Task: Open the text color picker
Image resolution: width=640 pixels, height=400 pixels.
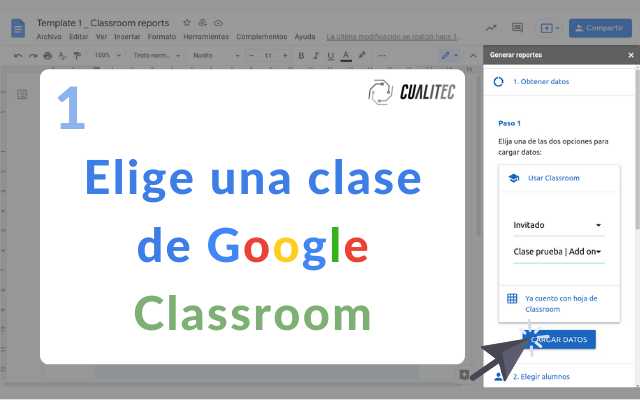Action: pyautogui.click(x=346, y=56)
